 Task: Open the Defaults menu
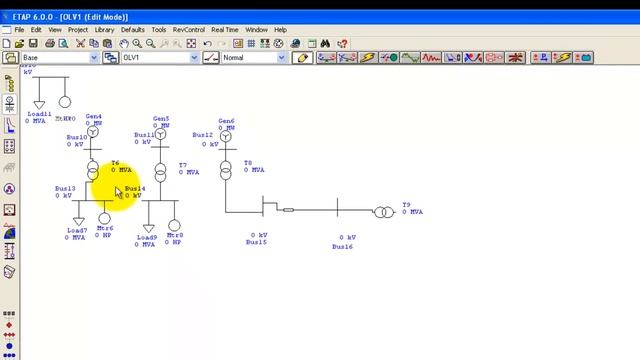[x=133, y=30]
